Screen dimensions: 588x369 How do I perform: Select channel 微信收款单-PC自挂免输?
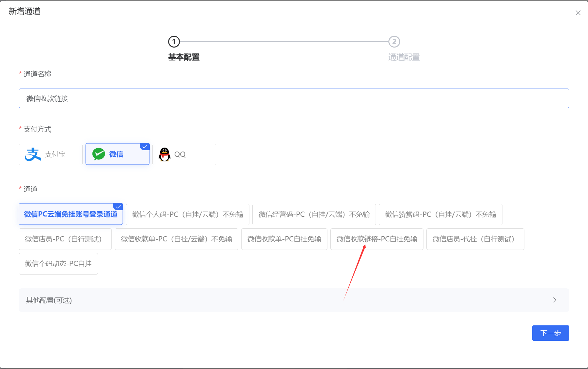click(x=284, y=239)
